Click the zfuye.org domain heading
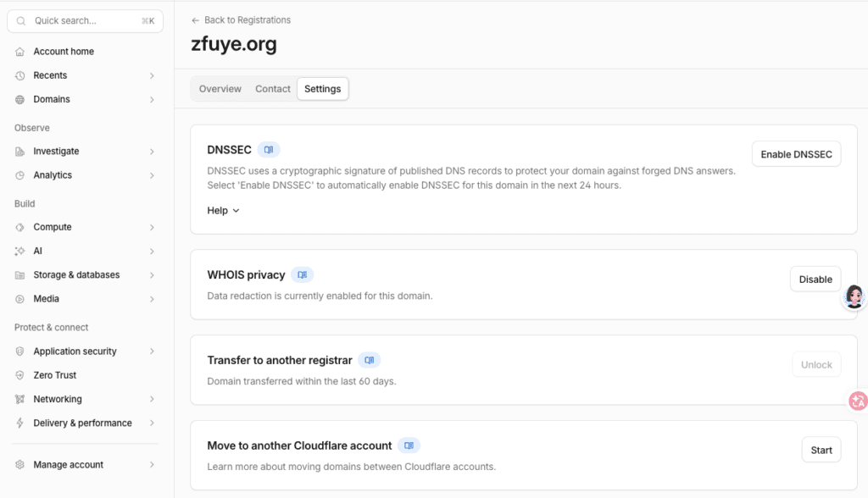Image resolution: width=868 pixels, height=498 pixels. [x=234, y=44]
